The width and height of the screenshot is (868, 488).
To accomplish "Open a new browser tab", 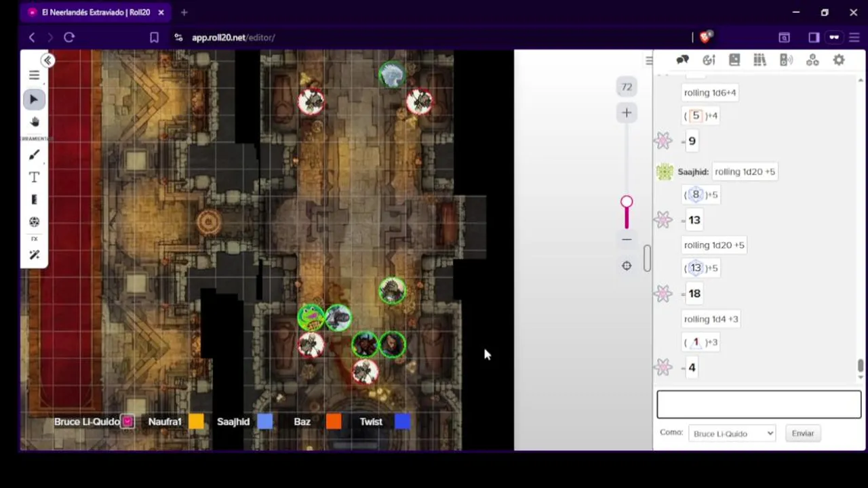I will click(184, 12).
